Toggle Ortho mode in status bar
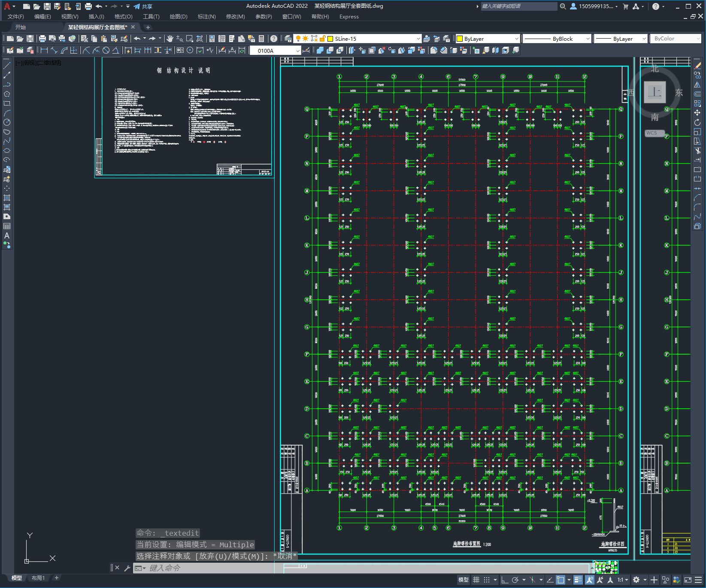706x588 pixels. [x=505, y=580]
